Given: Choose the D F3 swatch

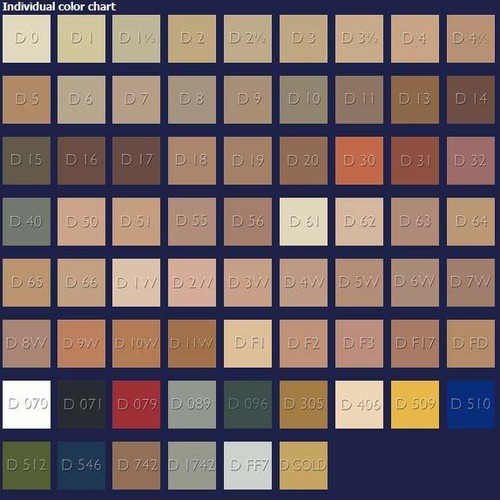Looking at the screenshot, I should (359, 344).
